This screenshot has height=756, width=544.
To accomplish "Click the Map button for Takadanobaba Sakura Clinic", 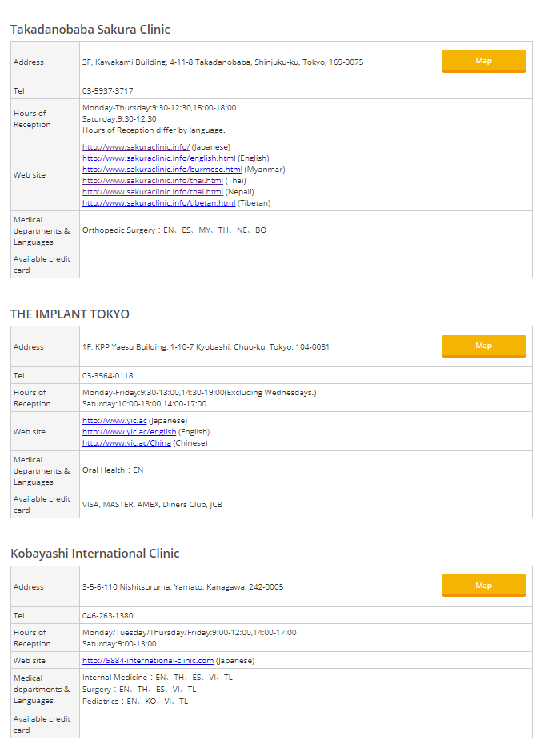I will tap(483, 62).
